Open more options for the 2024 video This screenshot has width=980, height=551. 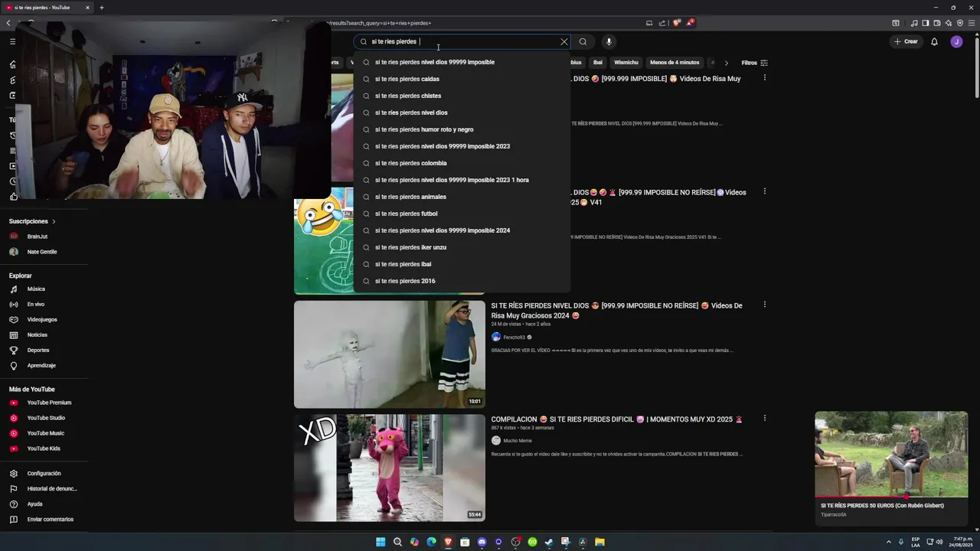(764, 305)
